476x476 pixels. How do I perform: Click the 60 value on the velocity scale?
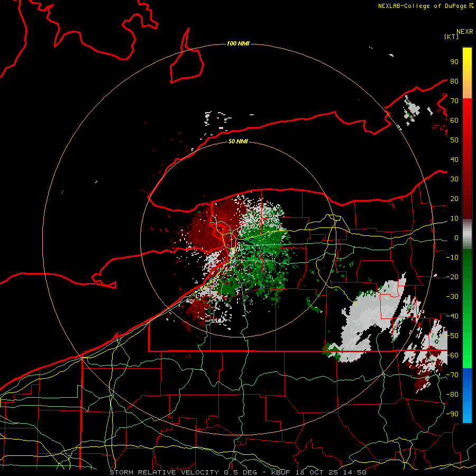[x=454, y=121]
